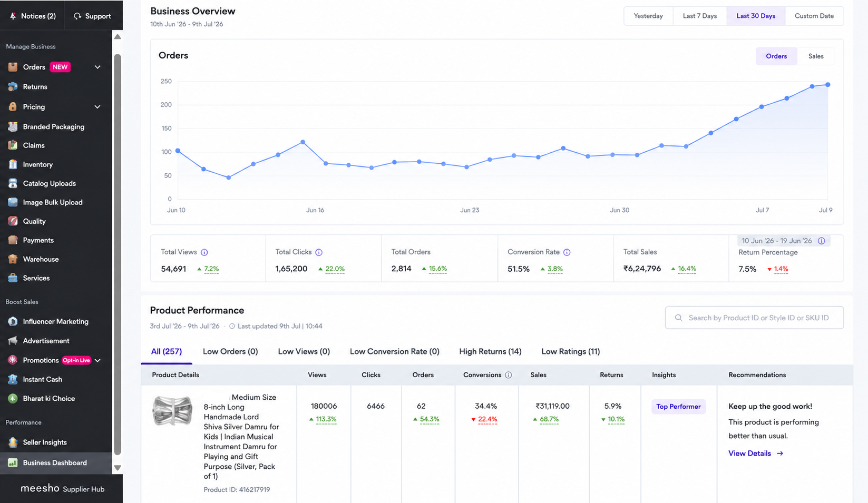Click the Support headset icon
Viewport: 868px width, 503px height.
point(77,16)
